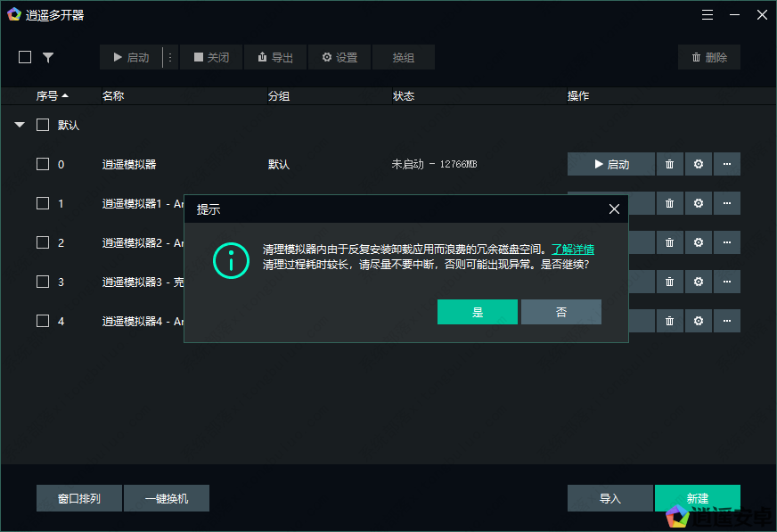Viewport: 777px width, 532px height.
Task: Click the 删除 (Delete) trash icon
Action: tap(708, 56)
